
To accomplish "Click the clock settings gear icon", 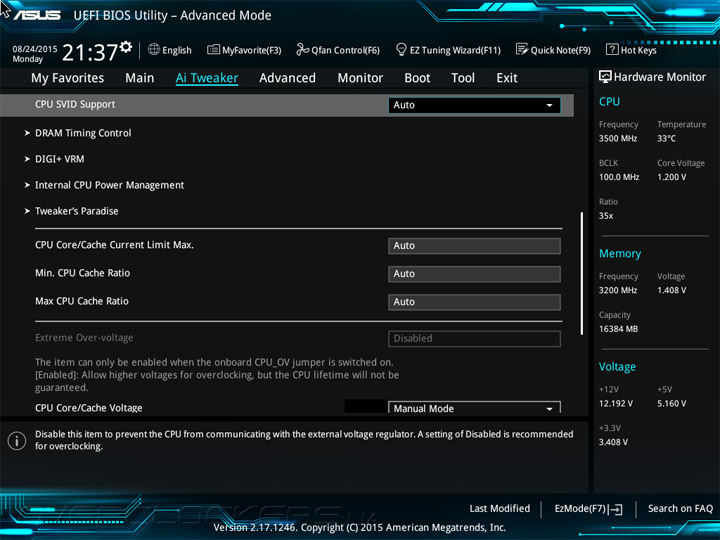I will click(x=126, y=46).
